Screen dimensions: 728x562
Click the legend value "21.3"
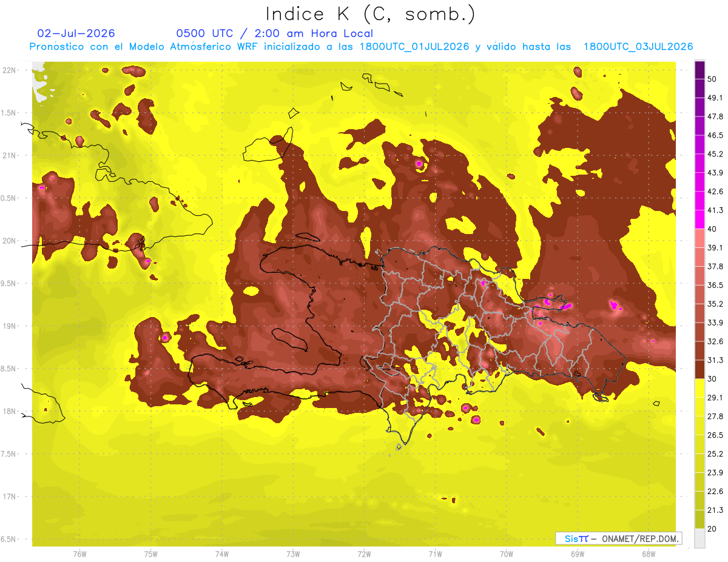tap(715, 510)
